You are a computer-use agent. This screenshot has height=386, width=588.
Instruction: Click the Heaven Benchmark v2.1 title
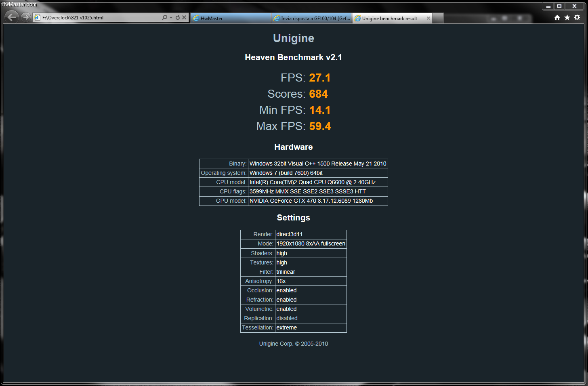point(294,57)
